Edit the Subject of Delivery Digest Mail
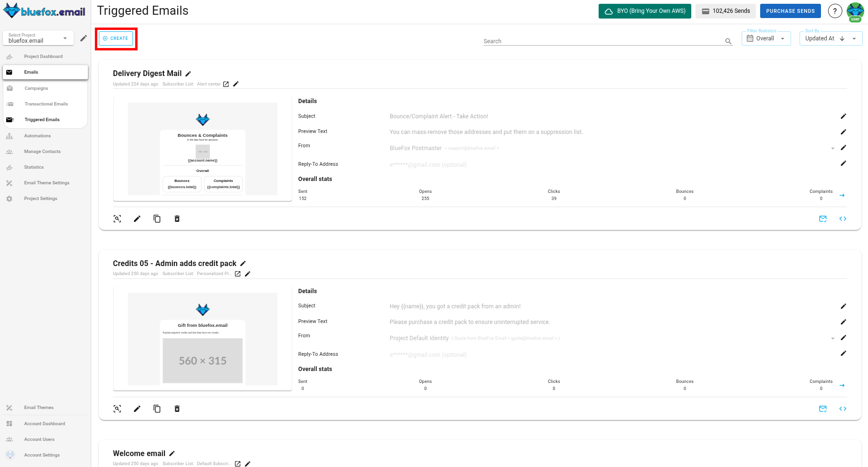The width and height of the screenshot is (868, 467). [x=843, y=116]
